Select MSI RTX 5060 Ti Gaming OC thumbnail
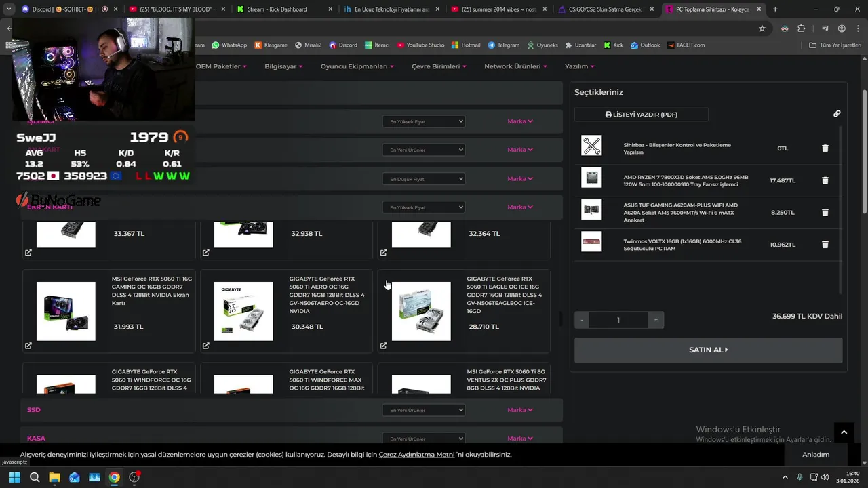This screenshot has width=868, height=488. point(66,311)
